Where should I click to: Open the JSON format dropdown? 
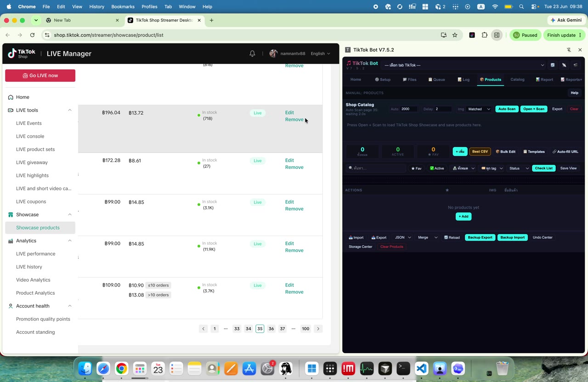coord(403,237)
